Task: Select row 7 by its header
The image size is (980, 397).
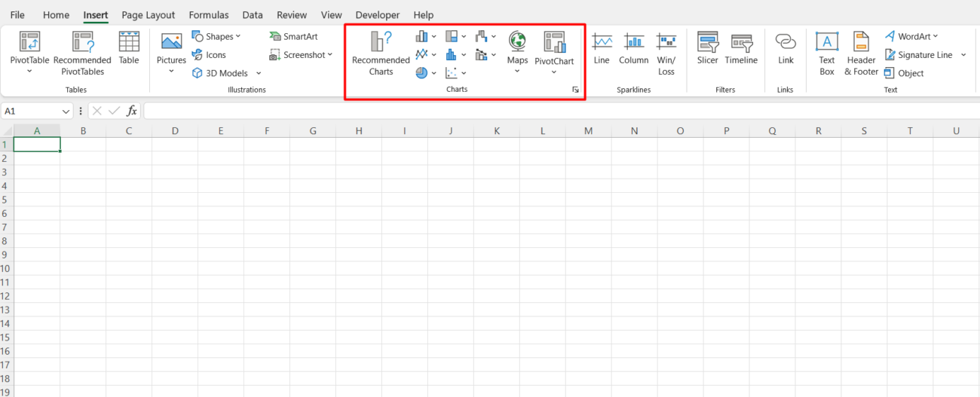Action: coord(7,228)
